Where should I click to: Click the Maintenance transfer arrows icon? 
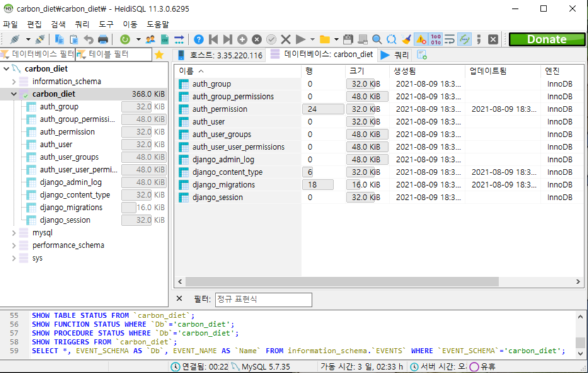click(179, 39)
